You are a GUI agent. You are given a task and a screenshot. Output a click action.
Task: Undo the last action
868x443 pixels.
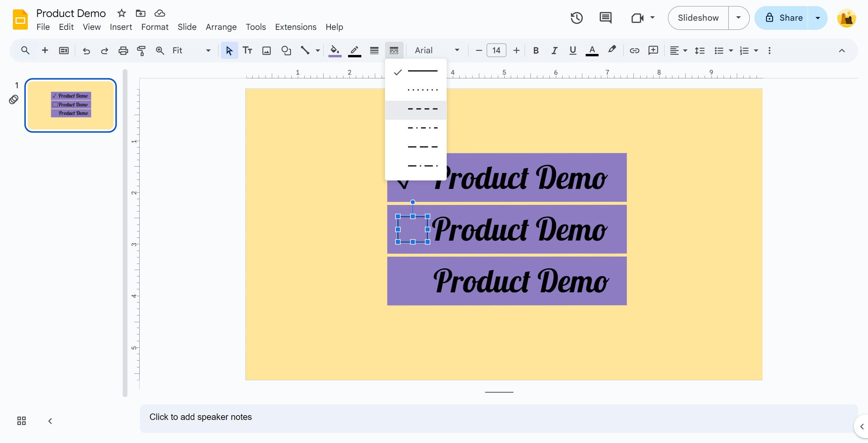[86, 51]
